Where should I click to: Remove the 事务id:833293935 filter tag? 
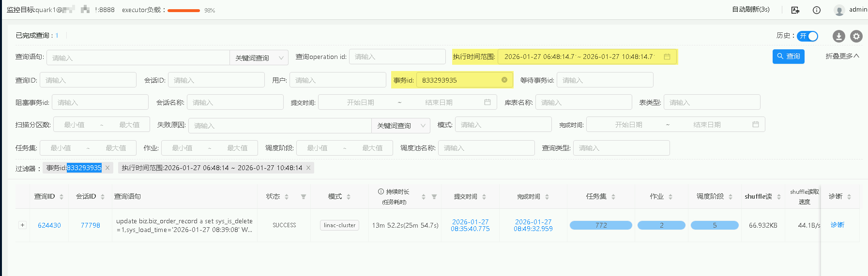click(x=107, y=168)
